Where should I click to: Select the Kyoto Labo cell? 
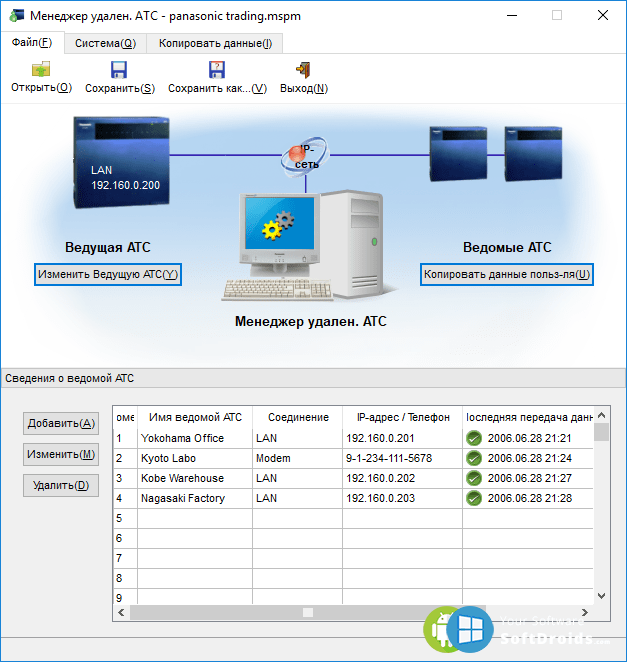195,458
